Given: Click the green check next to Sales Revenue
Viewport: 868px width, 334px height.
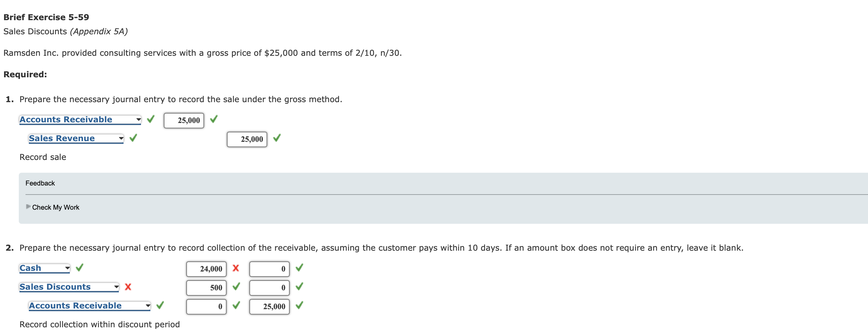Looking at the screenshot, I should (133, 138).
